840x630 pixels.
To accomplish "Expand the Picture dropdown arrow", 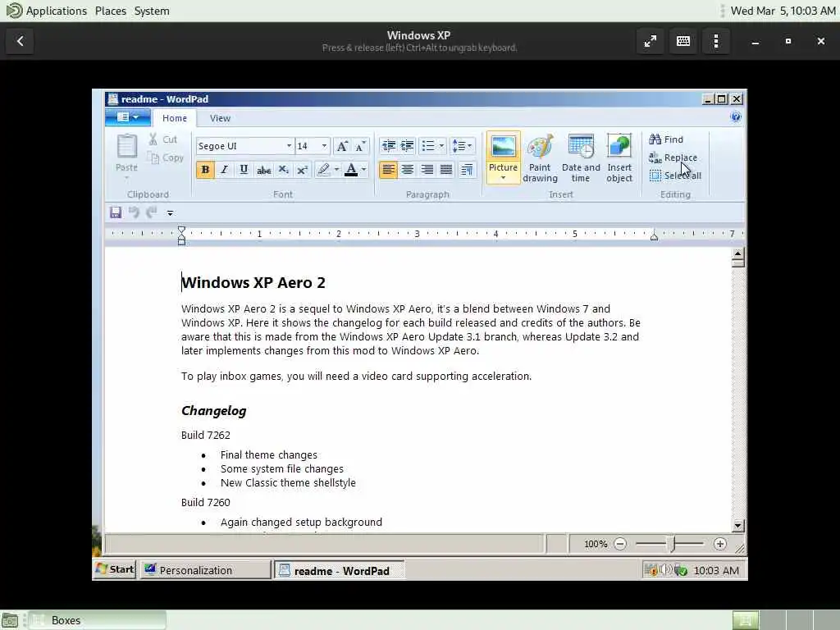I will [503, 178].
